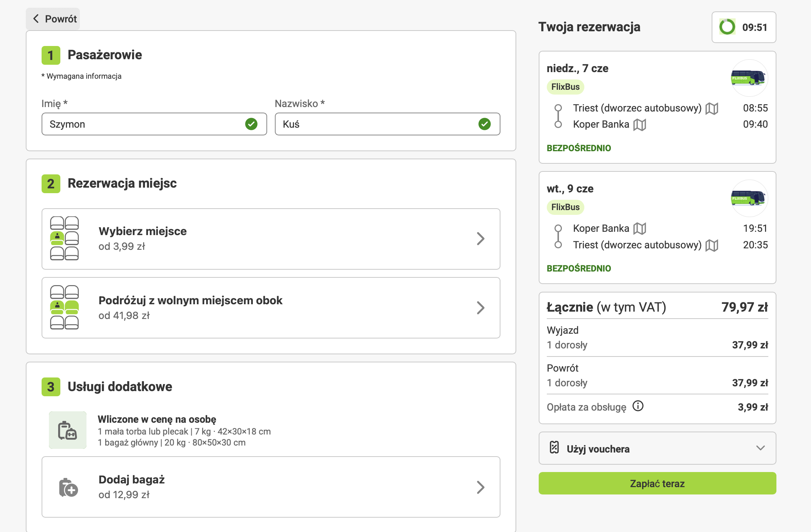Image resolution: width=811 pixels, height=532 pixels.
Task: Expand the Podróżuj z wolnym miejscem obok chevron
Action: pyautogui.click(x=481, y=308)
